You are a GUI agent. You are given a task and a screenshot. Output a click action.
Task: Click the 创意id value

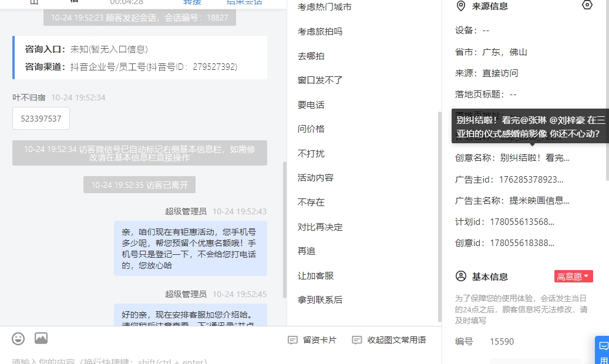pyautogui.click(x=522, y=243)
